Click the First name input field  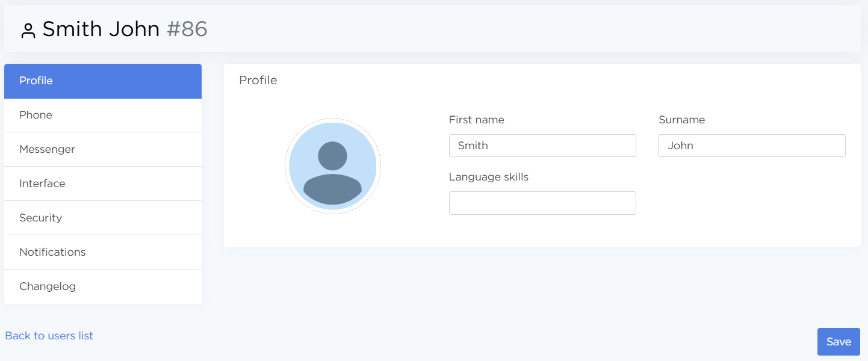pyautogui.click(x=542, y=146)
